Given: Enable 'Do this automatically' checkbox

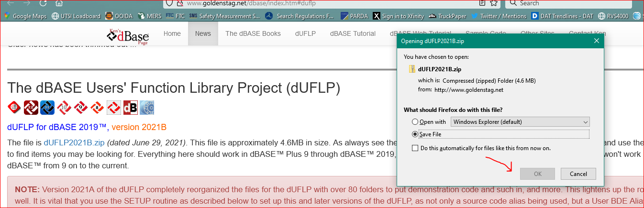Looking at the screenshot, I should [x=415, y=148].
